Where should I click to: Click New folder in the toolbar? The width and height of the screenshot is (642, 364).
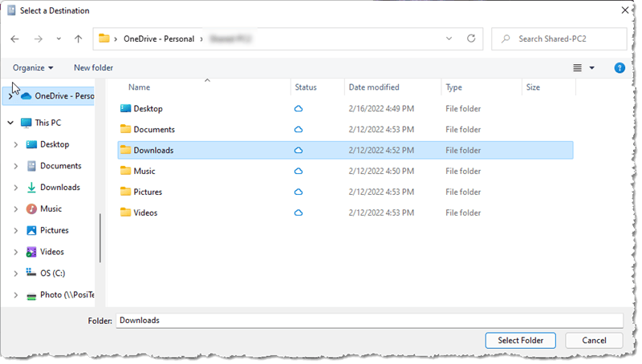93,68
